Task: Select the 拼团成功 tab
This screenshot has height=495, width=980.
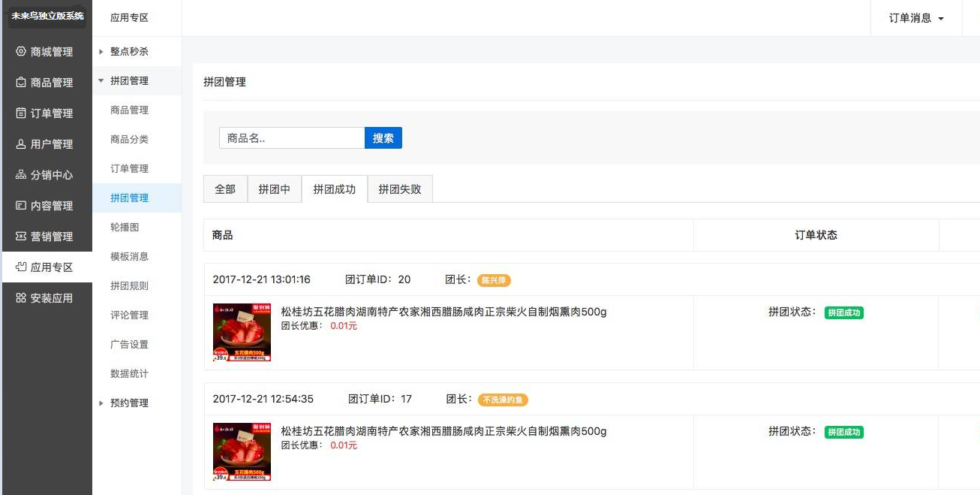Action: pyautogui.click(x=335, y=189)
